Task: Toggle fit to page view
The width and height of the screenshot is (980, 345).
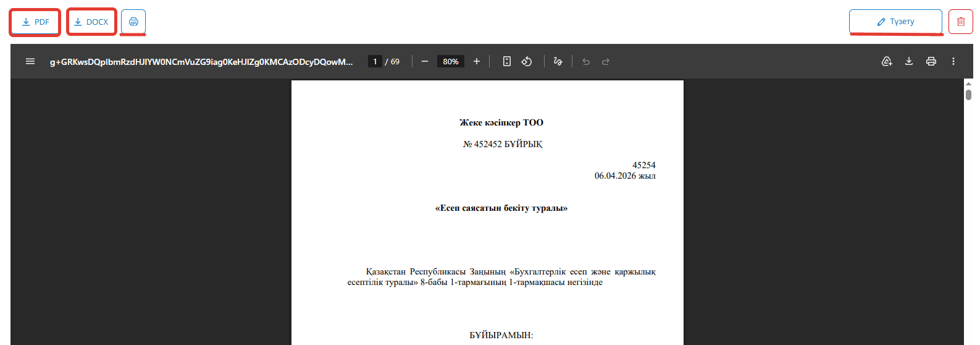Action: point(507,61)
